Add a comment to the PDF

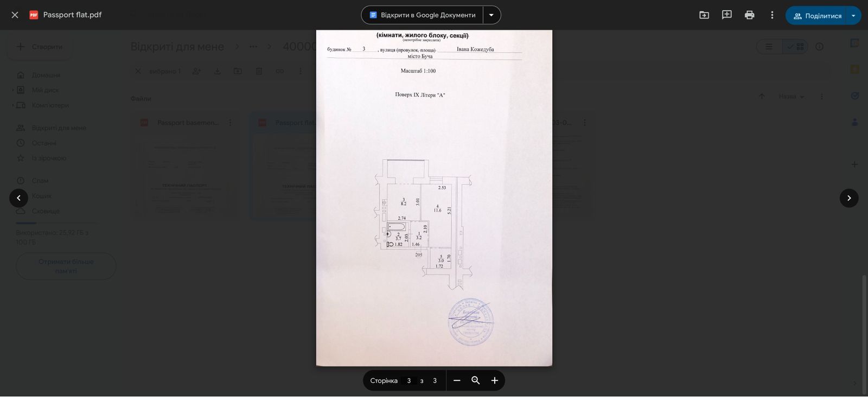tap(727, 15)
